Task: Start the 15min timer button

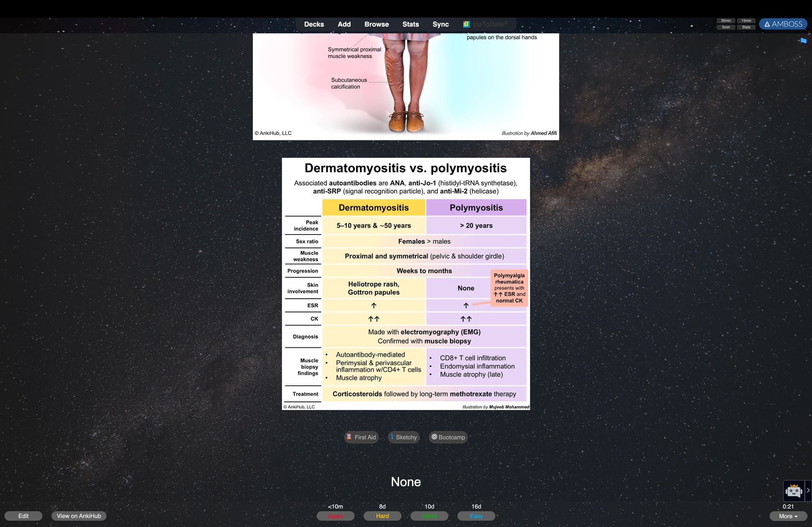Action: pyautogui.click(x=746, y=21)
